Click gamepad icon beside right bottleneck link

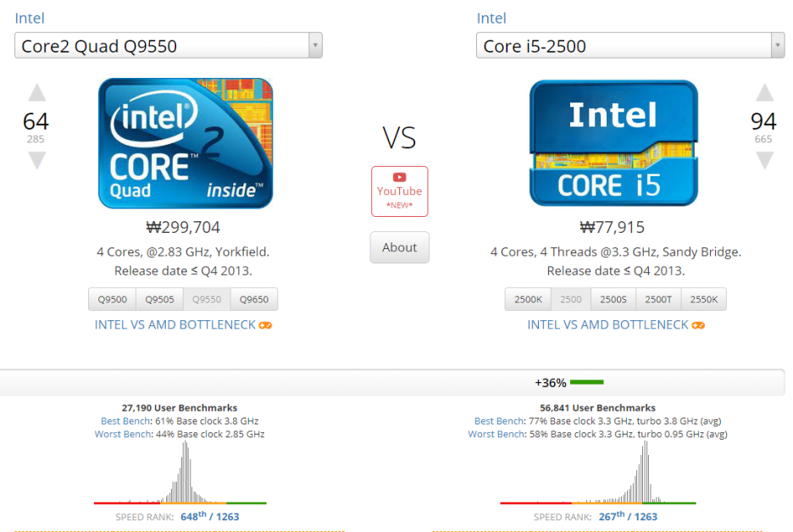point(698,325)
